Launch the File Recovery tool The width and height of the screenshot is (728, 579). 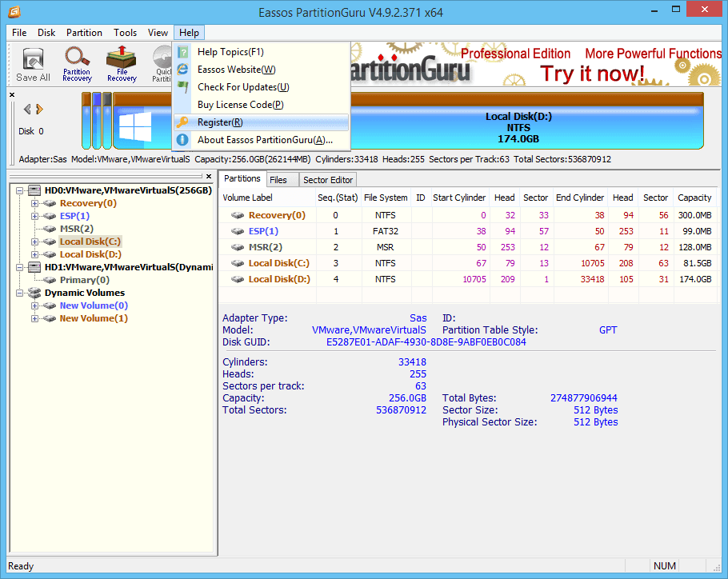pyautogui.click(x=122, y=64)
